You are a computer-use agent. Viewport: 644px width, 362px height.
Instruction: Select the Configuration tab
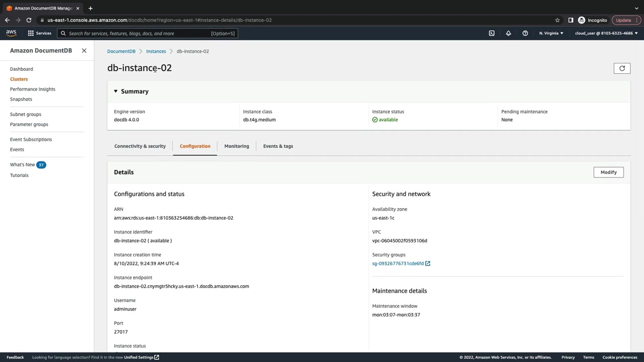coord(195,146)
